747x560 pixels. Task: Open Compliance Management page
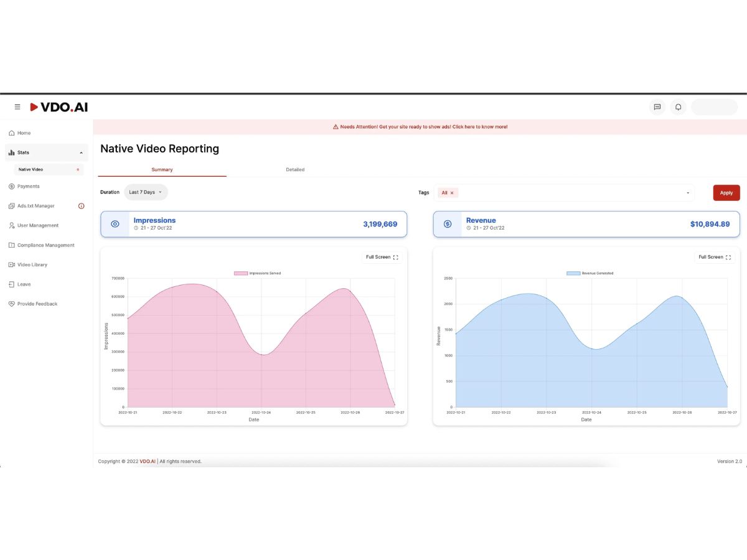coord(47,245)
